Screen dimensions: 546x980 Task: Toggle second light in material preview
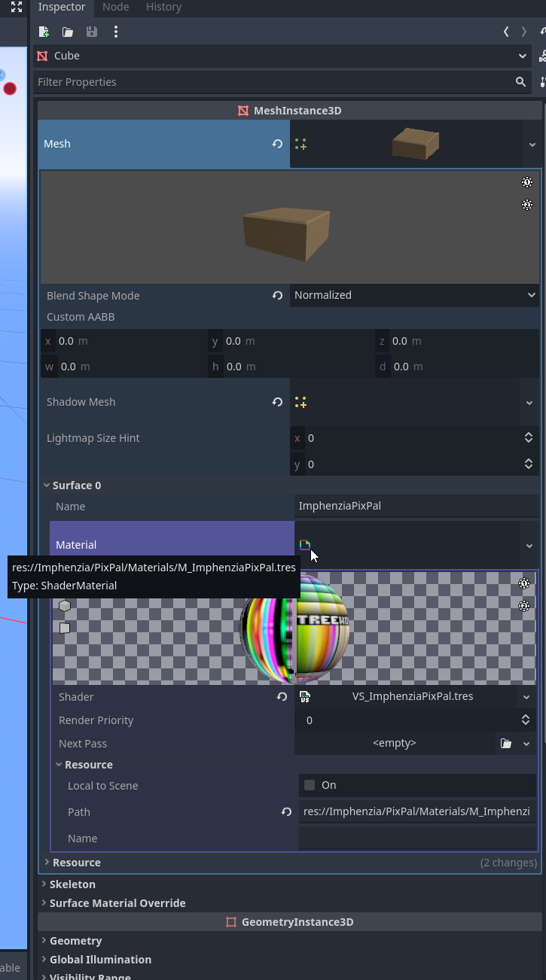(x=524, y=606)
